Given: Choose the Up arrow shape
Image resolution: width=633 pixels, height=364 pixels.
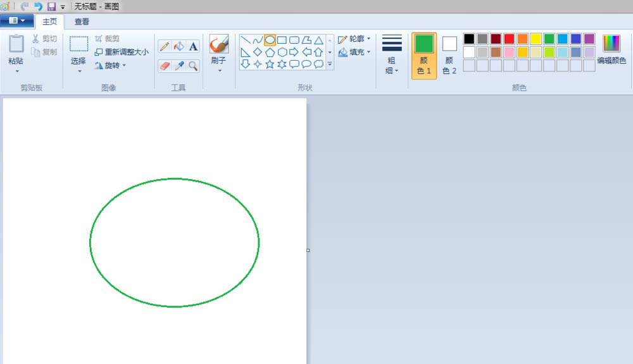Looking at the screenshot, I should point(318,52).
